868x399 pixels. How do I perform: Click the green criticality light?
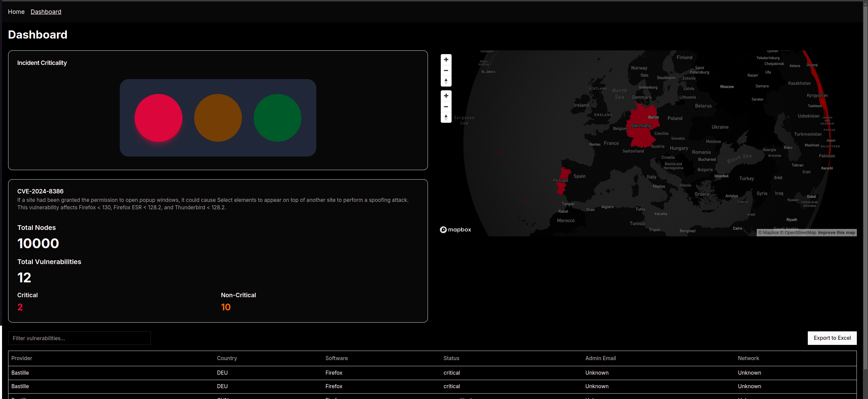point(277,118)
